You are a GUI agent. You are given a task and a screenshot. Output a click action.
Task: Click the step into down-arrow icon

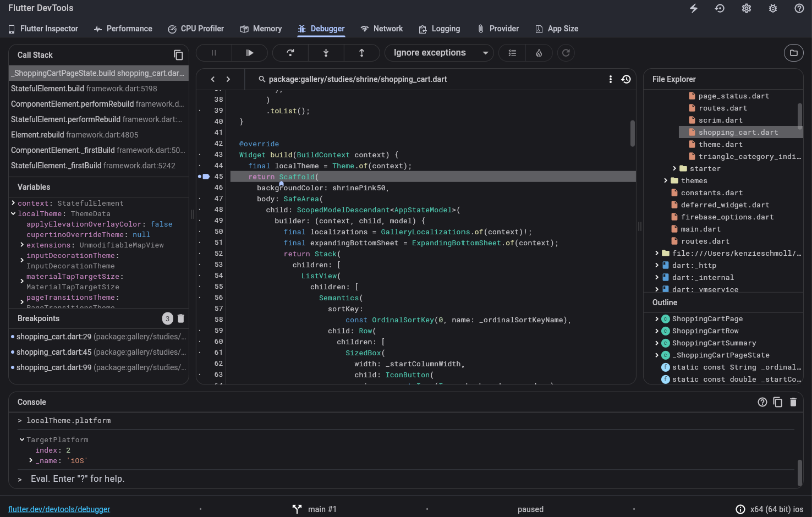pyautogui.click(x=326, y=52)
